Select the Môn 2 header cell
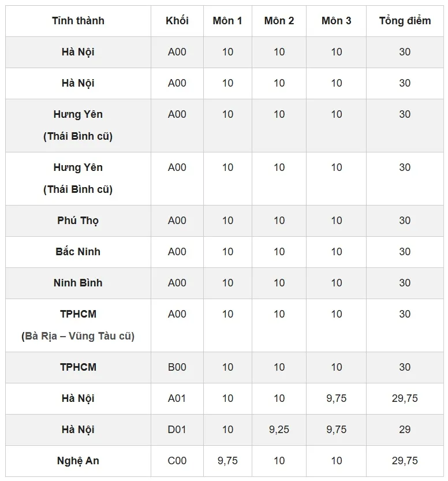The image size is (448, 481). [279, 21]
